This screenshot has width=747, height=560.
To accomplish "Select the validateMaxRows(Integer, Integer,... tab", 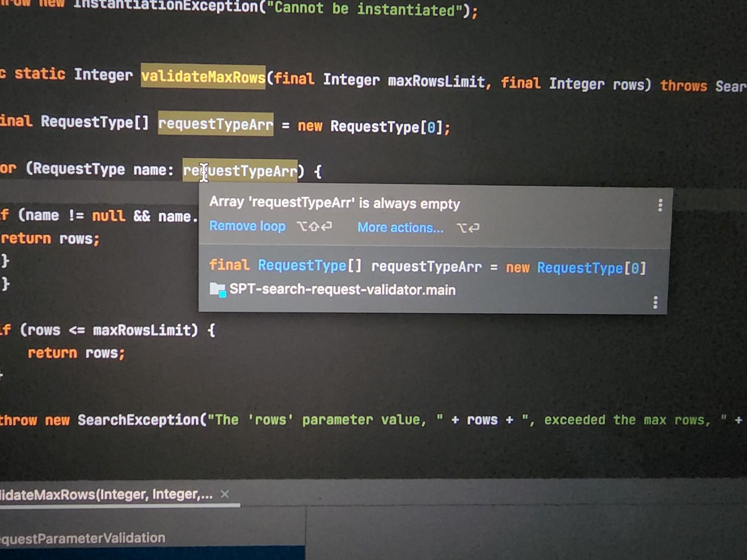I will tap(104, 494).
